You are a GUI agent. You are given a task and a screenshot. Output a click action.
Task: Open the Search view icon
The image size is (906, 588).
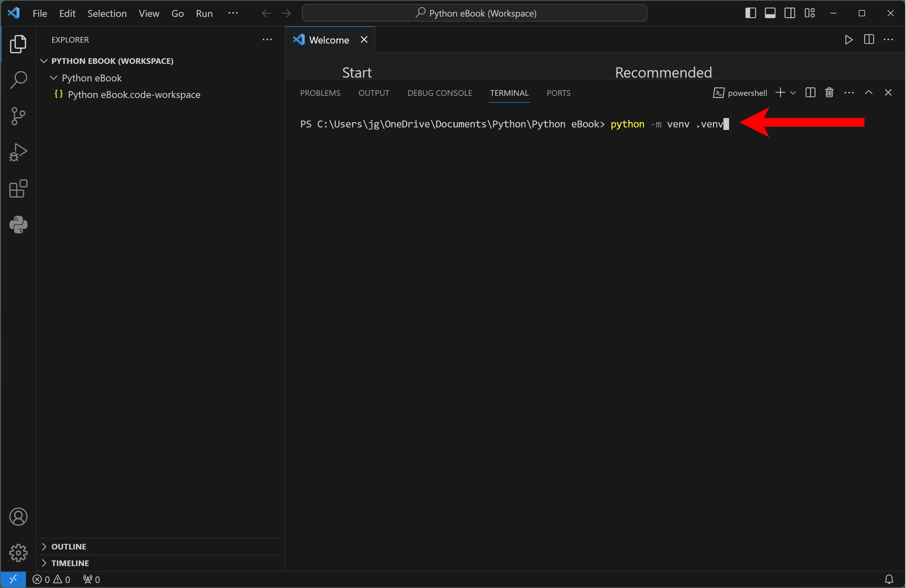pyautogui.click(x=18, y=80)
